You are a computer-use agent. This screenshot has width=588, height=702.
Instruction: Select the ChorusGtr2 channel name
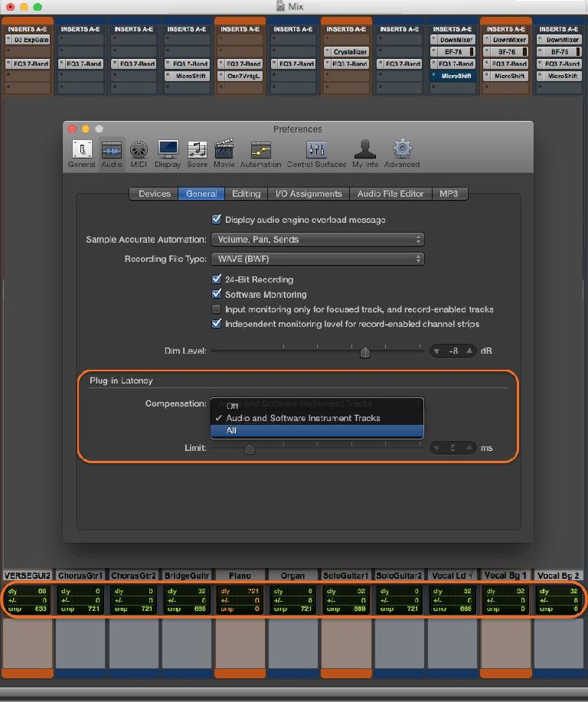click(133, 575)
